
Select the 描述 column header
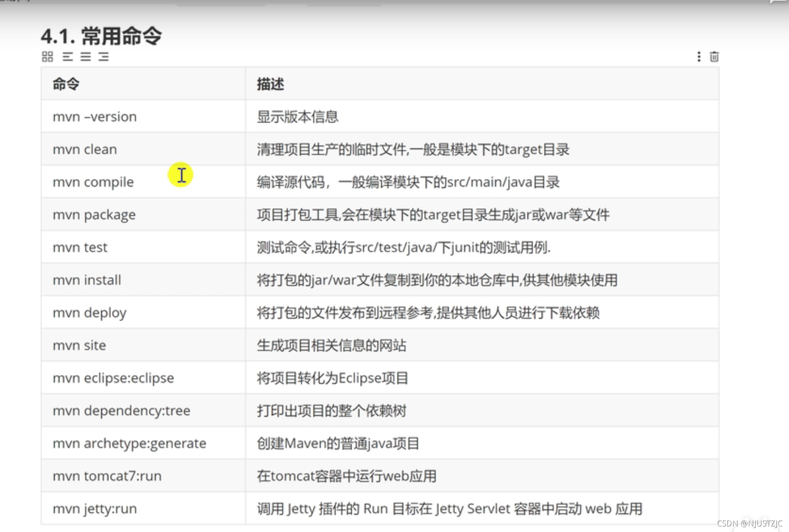point(482,84)
